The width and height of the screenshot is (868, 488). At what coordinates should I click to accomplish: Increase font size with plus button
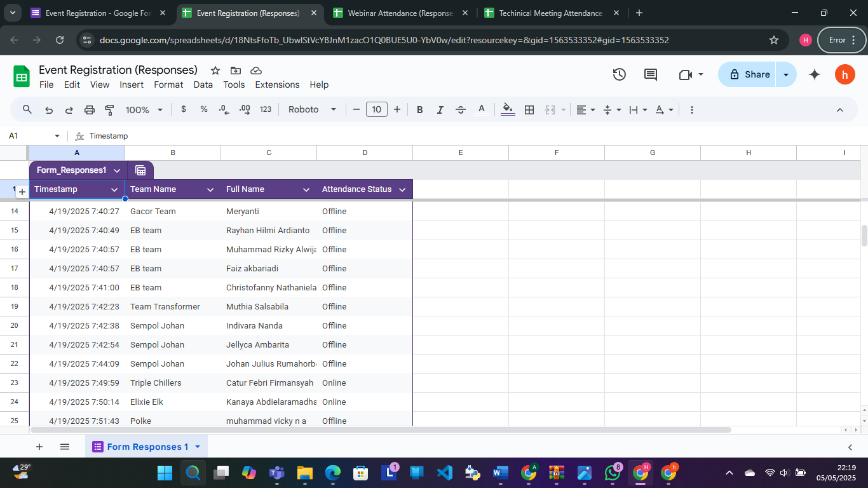pyautogui.click(x=397, y=110)
